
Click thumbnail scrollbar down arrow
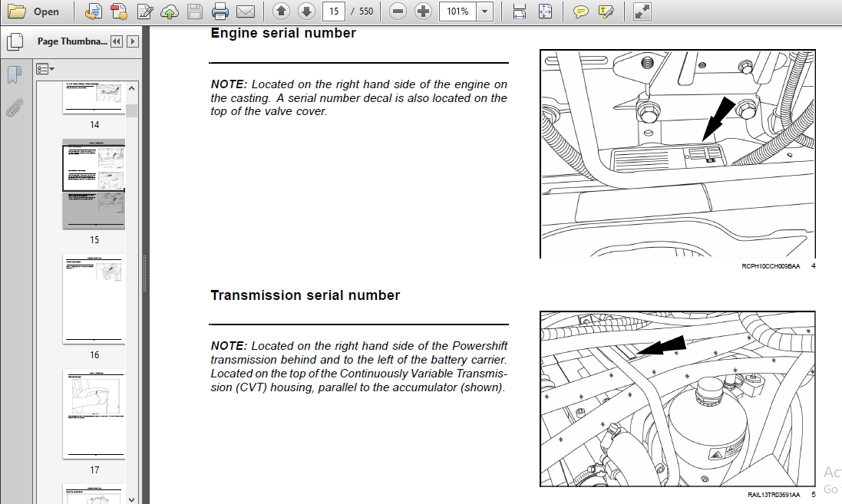pos(132,499)
